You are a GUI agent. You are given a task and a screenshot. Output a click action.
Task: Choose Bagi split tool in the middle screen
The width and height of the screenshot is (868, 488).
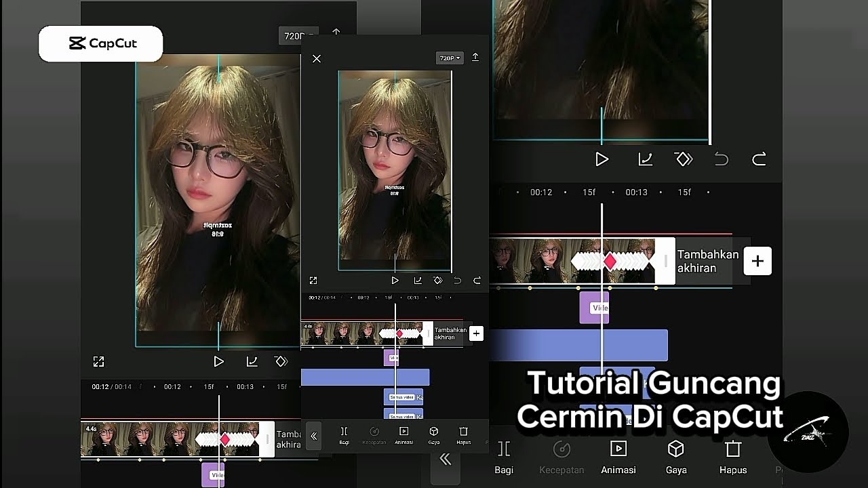pos(344,435)
